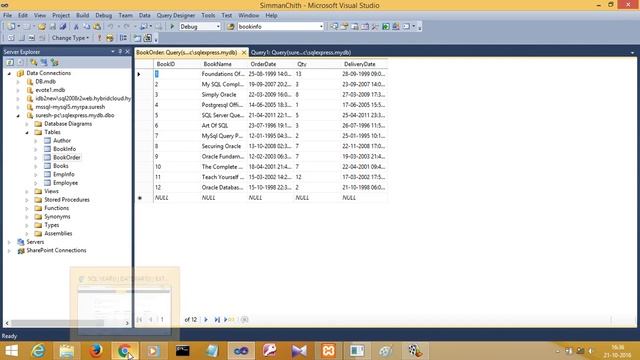This screenshot has width=640, height=360.
Task: Click the Redo toolbar icon
Action: (127, 27)
